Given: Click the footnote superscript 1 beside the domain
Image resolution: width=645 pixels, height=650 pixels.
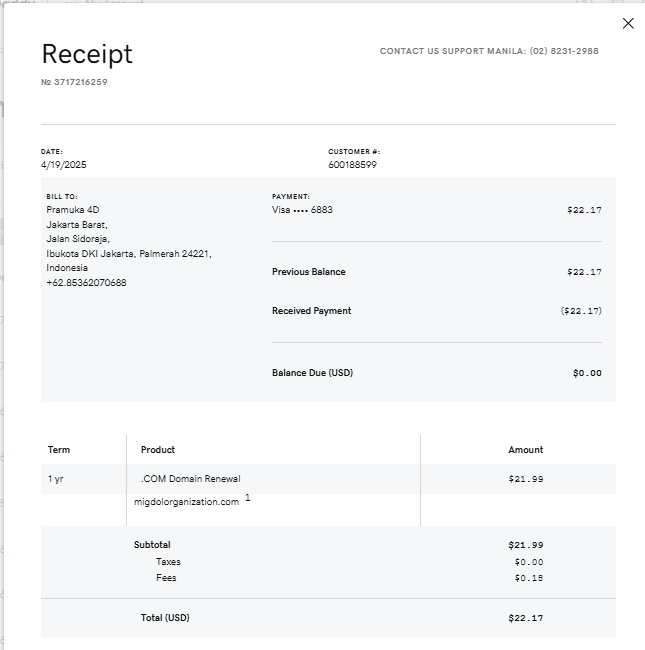Looking at the screenshot, I should [247, 498].
